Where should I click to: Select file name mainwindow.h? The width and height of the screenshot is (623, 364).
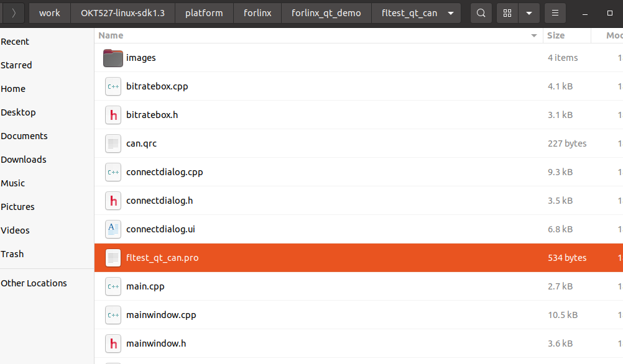[156, 344]
